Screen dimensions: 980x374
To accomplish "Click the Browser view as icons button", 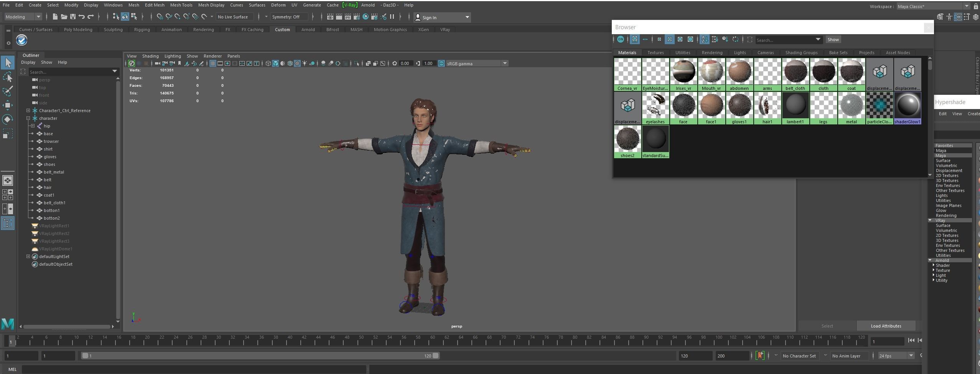I will [x=635, y=39].
